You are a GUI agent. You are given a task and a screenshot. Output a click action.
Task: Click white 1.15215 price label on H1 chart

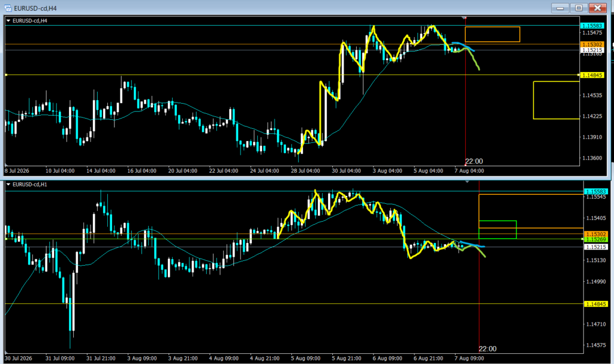[x=595, y=247]
